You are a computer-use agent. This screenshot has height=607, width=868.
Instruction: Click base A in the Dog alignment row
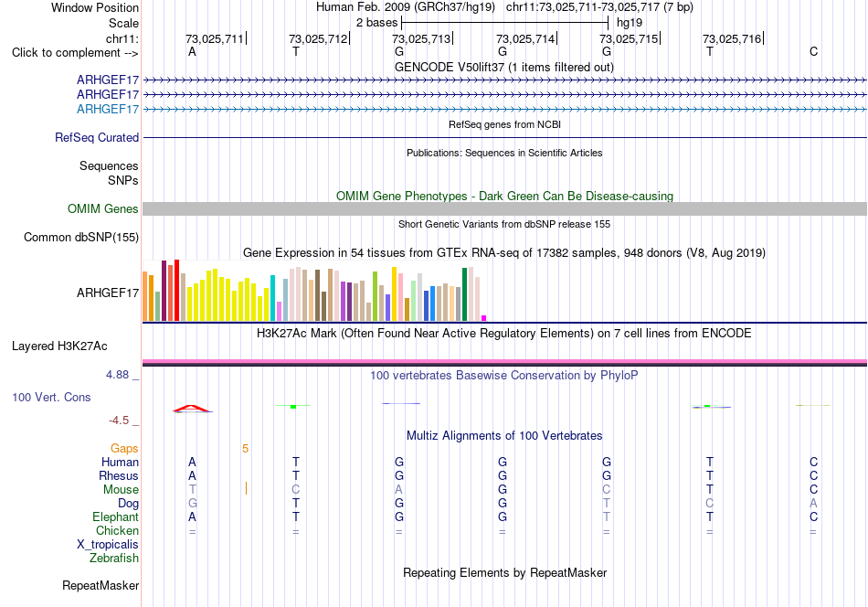tap(813, 504)
